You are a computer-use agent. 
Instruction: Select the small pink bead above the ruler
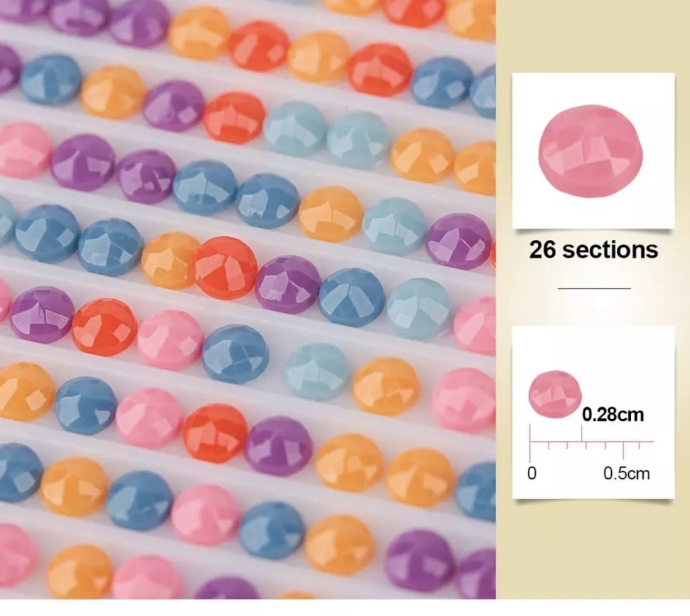[555, 394]
